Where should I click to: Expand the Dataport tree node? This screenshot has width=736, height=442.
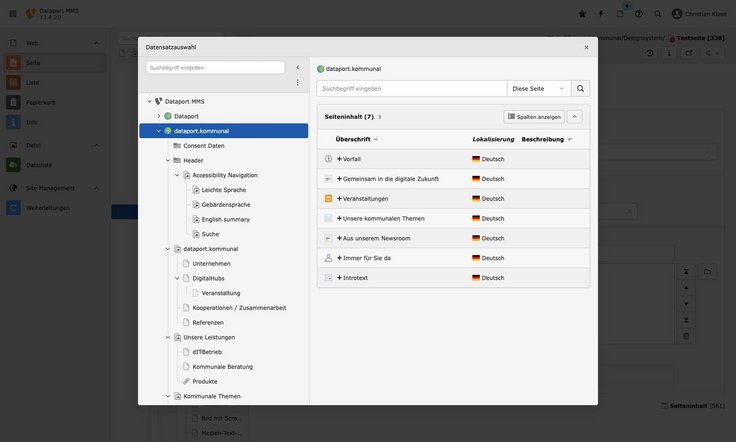(158, 116)
